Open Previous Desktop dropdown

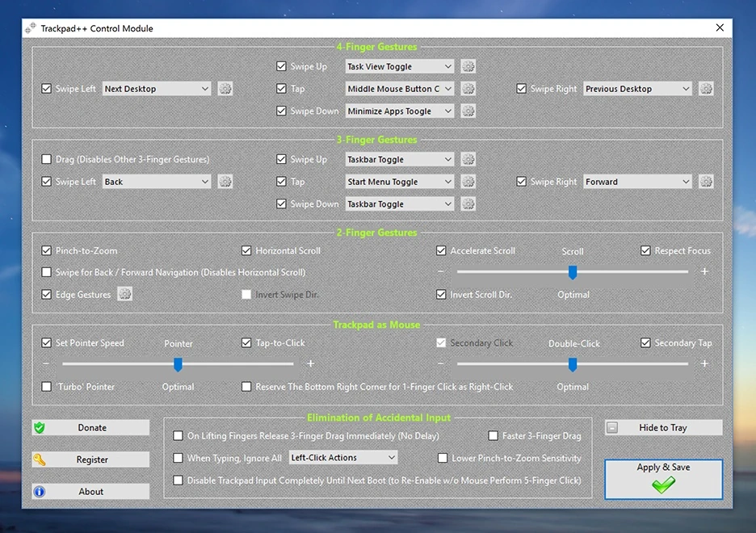click(638, 89)
